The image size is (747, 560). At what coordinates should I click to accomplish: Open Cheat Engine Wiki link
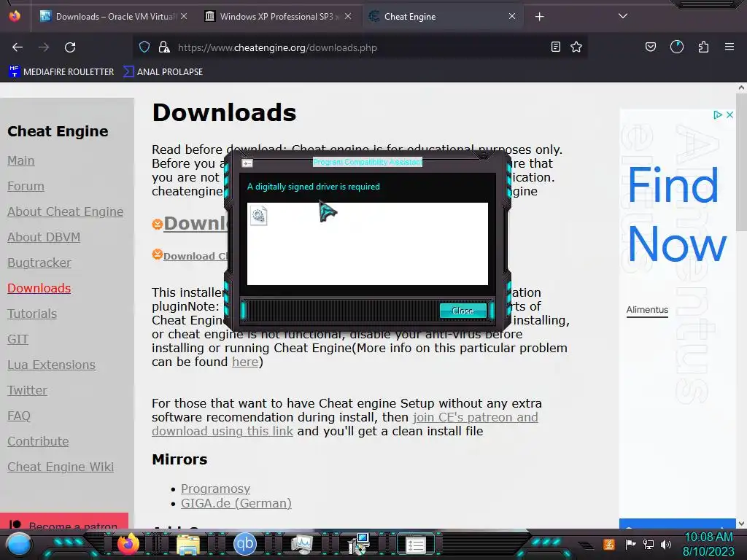point(61,467)
